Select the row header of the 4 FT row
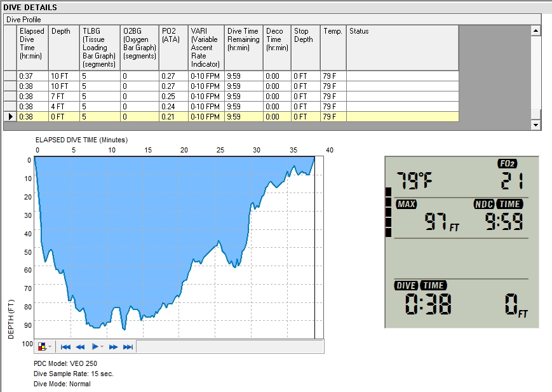 (x=10, y=106)
